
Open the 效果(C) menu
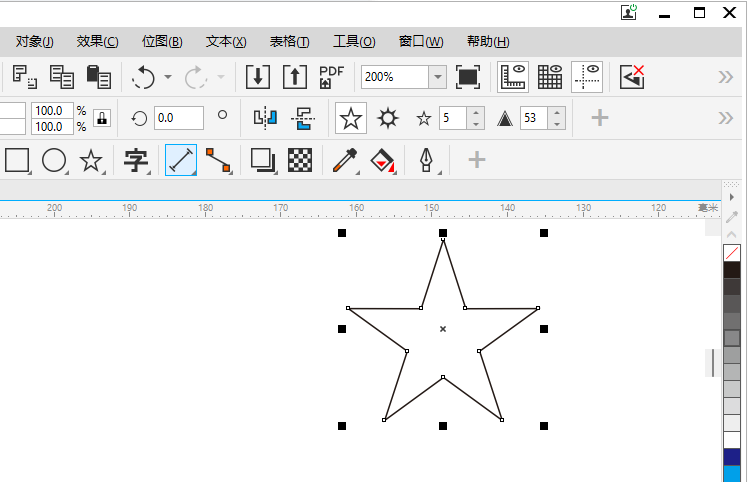click(x=97, y=42)
